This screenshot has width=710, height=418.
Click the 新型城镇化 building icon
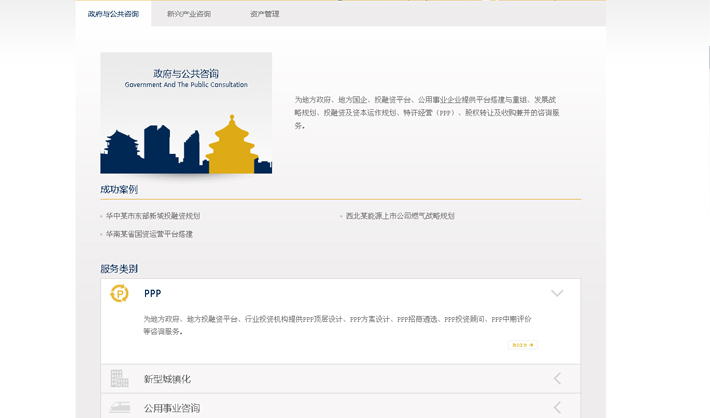pos(120,378)
